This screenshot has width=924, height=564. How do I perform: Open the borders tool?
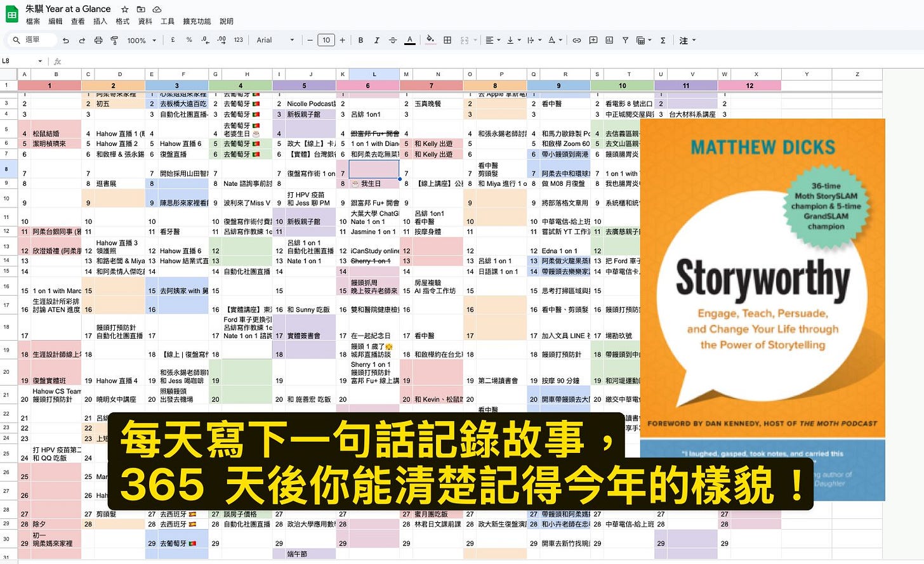(x=447, y=40)
